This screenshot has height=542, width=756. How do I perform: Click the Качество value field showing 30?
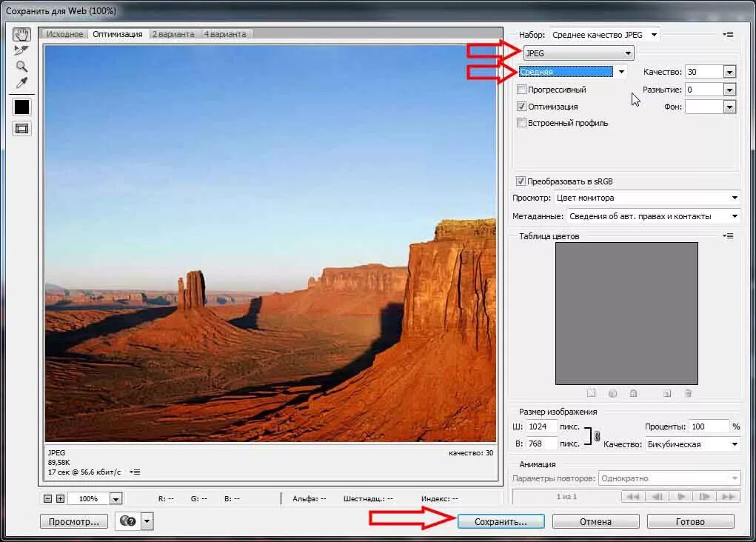coord(704,72)
